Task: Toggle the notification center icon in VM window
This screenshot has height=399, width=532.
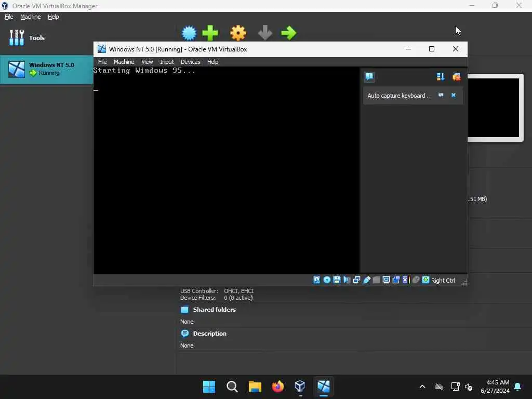Action: (369, 77)
